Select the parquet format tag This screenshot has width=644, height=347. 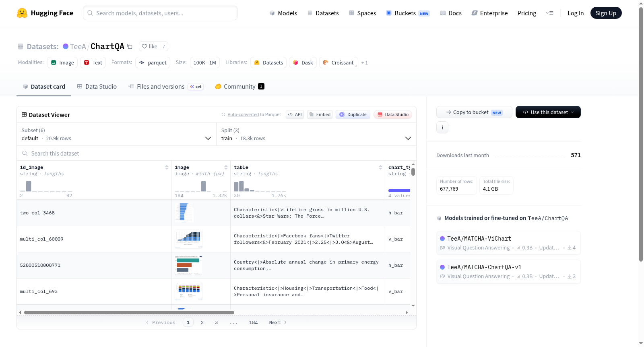tap(153, 62)
